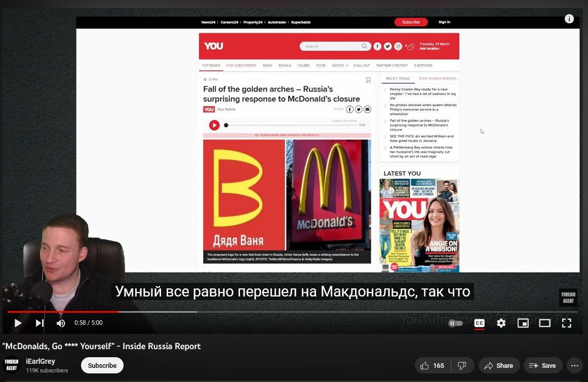The width and height of the screenshot is (588, 382).
Task: Enter full screen mode
Action: point(566,323)
